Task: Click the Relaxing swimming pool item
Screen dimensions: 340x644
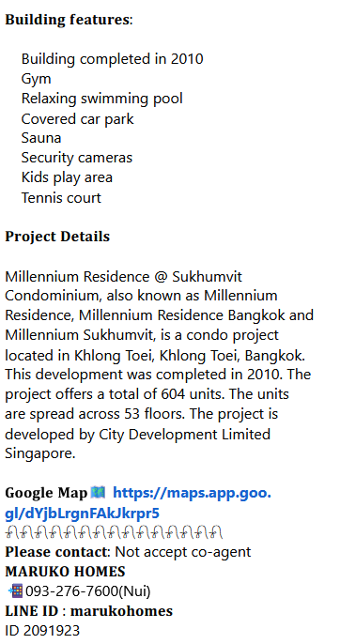Action: (102, 99)
